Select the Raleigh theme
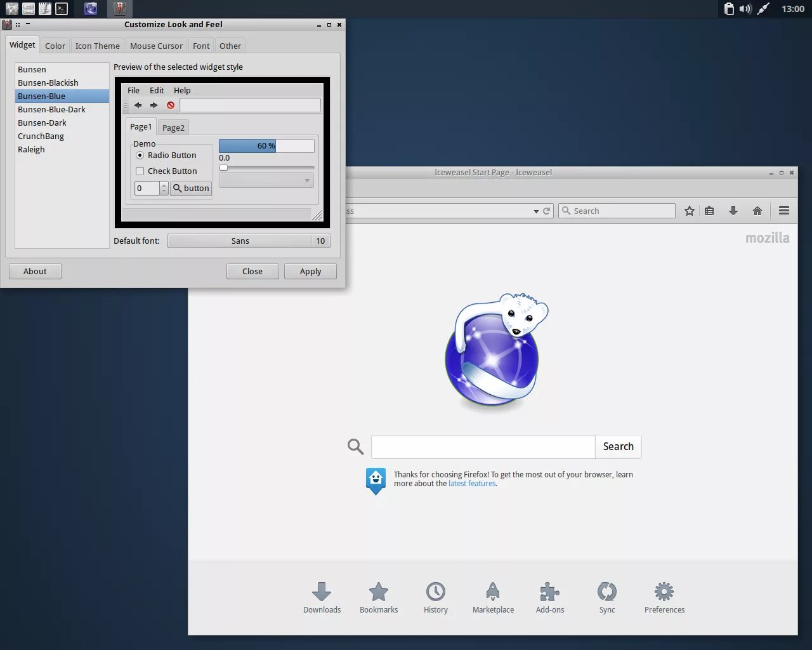Viewport: 812px width, 650px height. 62,149
